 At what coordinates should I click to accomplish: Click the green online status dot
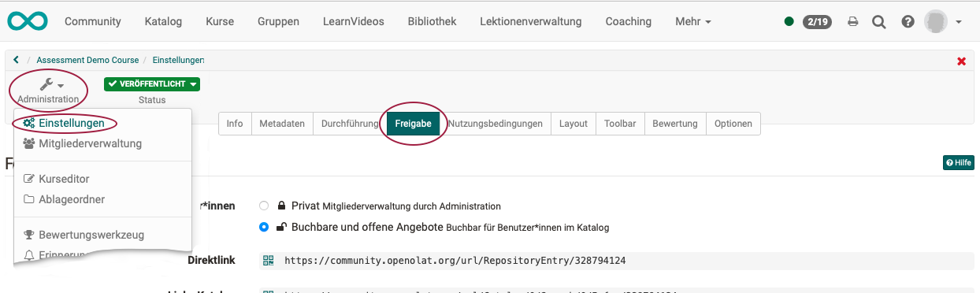(x=789, y=21)
